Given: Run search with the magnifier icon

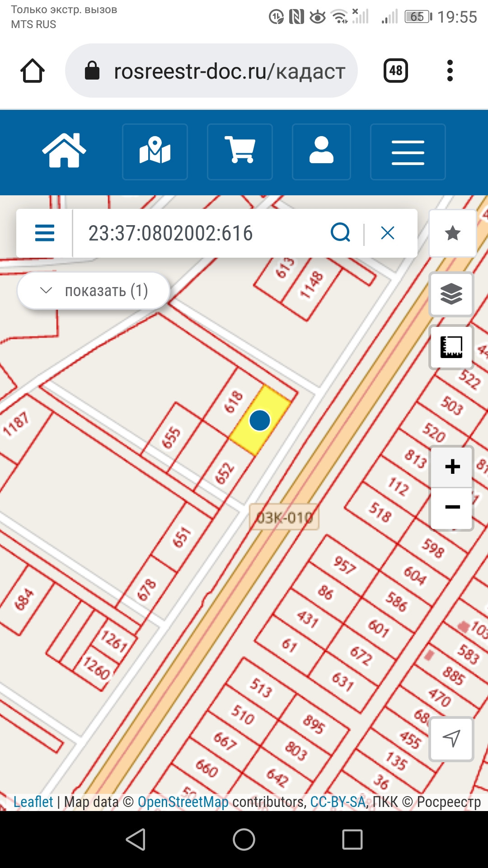Looking at the screenshot, I should pyautogui.click(x=340, y=233).
